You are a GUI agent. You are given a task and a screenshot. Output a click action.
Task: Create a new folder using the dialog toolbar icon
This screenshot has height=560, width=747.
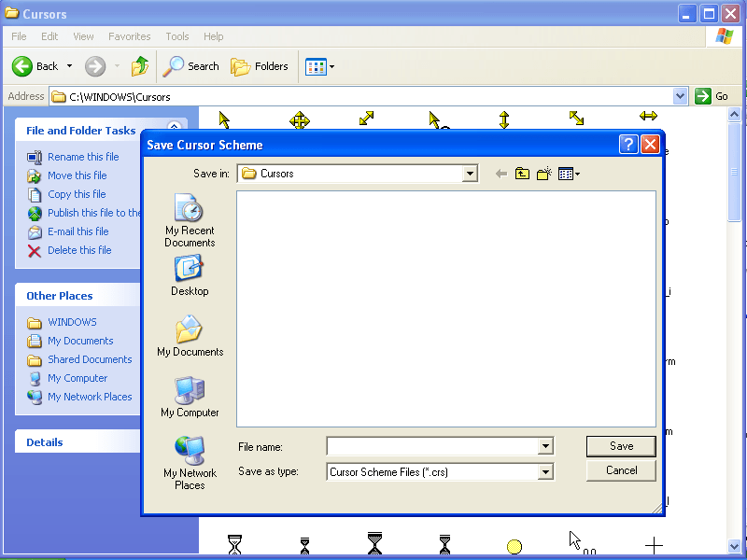coord(543,173)
